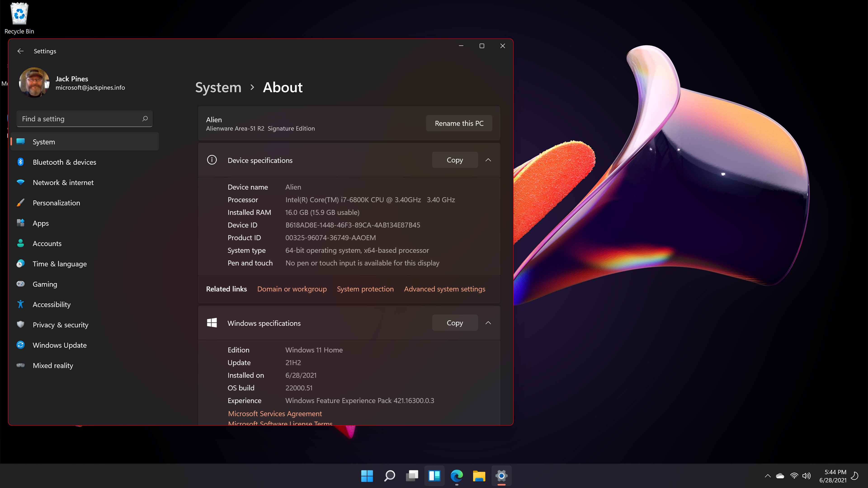Open File Explorer from the taskbar

[479, 476]
